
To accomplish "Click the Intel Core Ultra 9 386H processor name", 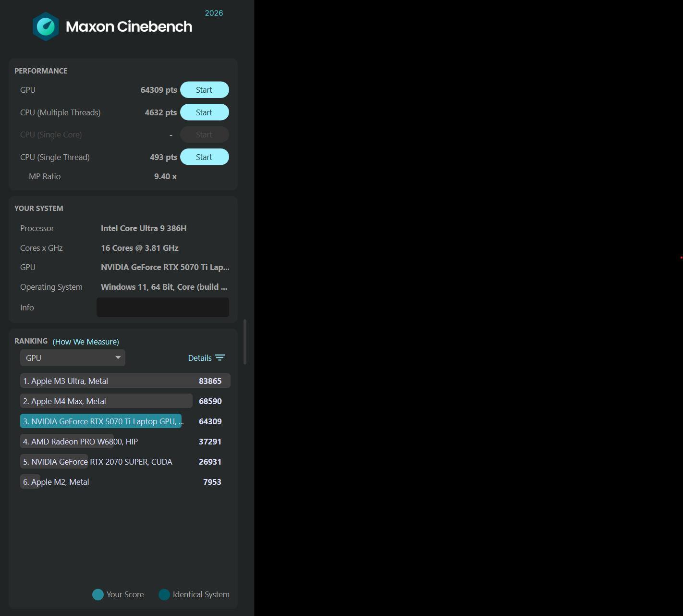I will (144, 228).
